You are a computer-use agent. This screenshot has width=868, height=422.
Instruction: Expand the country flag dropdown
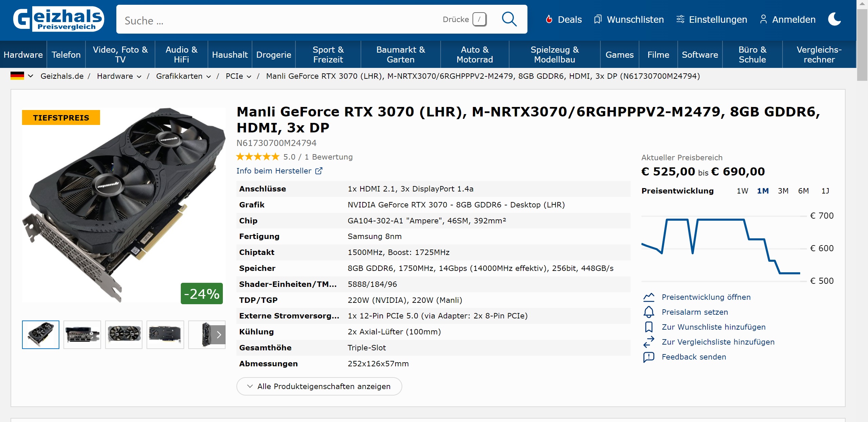(30, 76)
